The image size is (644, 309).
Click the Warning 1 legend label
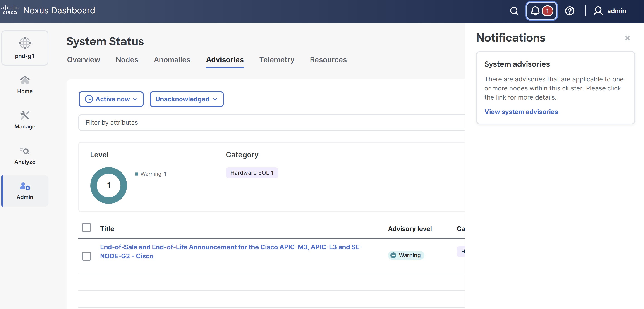(x=153, y=174)
